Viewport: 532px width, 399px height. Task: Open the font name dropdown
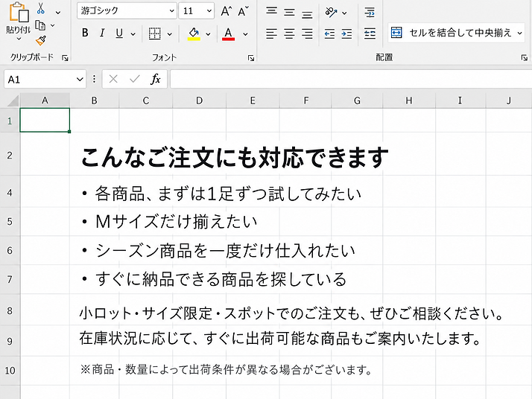pyautogui.click(x=172, y=11)
